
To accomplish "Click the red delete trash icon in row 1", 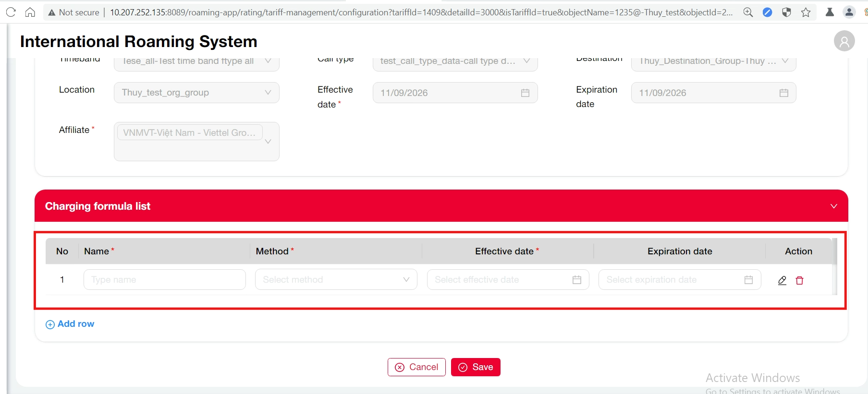I will 799,280.
